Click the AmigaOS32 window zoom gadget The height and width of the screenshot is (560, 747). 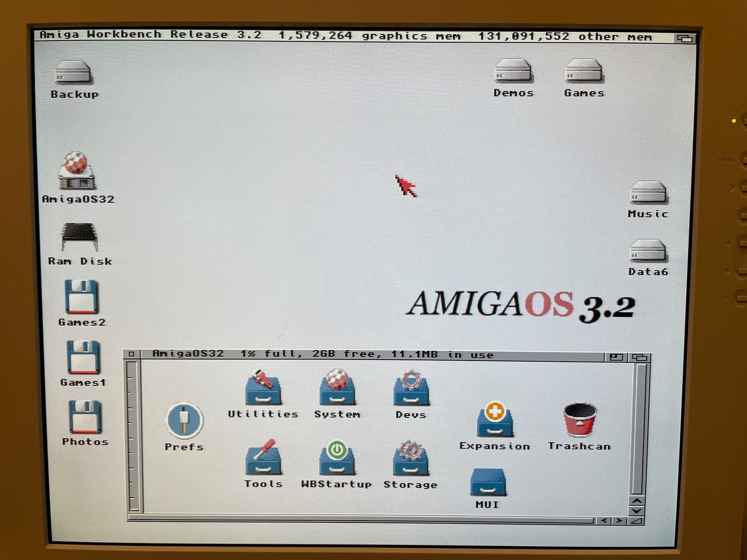(616, 357)
